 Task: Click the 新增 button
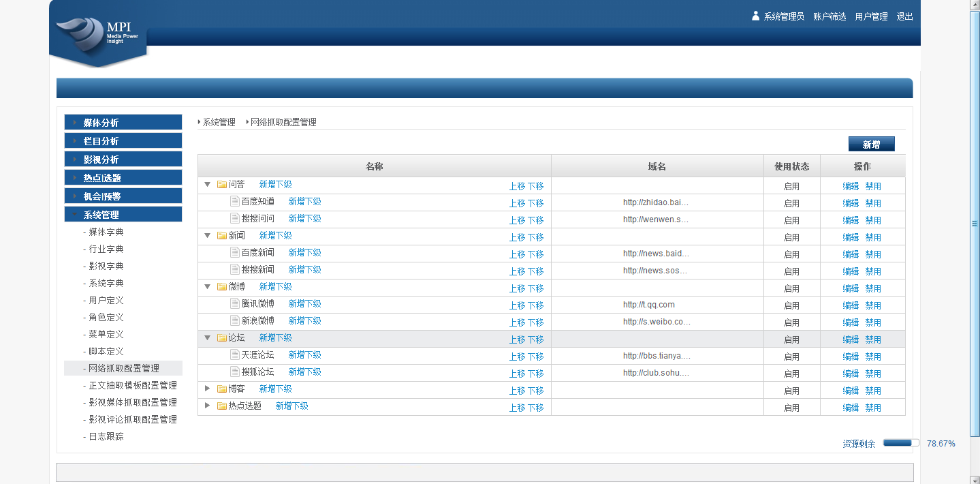[871, 145]
